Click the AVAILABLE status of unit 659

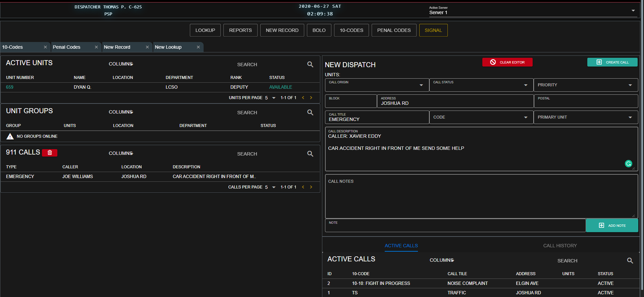click(280, 87)
